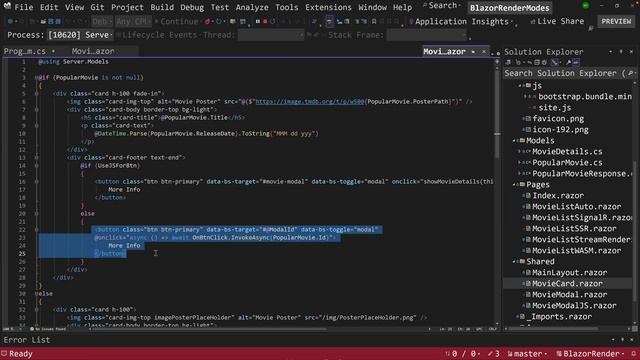This screenshot has width=640, height=360.
Task: Click the Live Share button
Action: (x=557, y=21)
